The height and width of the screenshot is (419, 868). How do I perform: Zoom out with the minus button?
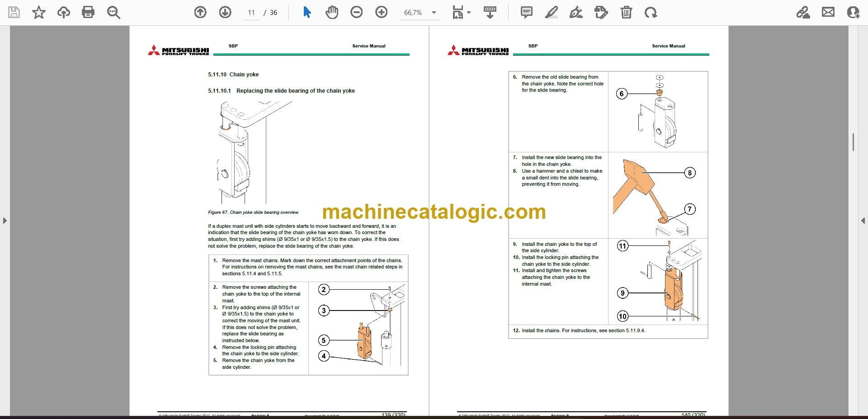[x=357, y=13]
